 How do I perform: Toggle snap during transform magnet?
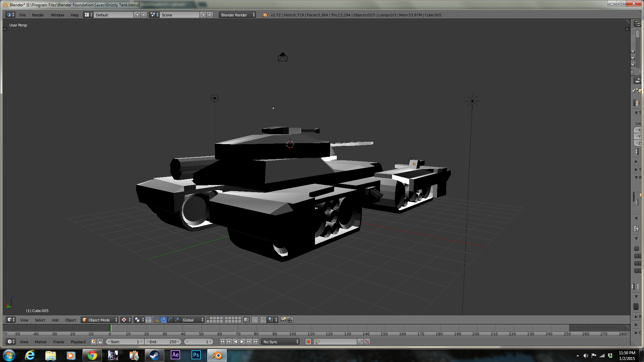tap(263, 320)
